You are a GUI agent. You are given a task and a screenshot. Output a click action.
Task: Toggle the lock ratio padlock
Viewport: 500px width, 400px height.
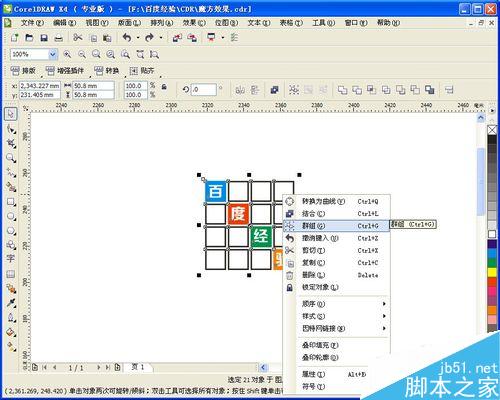pyautogui.click(x=164, y=87)
